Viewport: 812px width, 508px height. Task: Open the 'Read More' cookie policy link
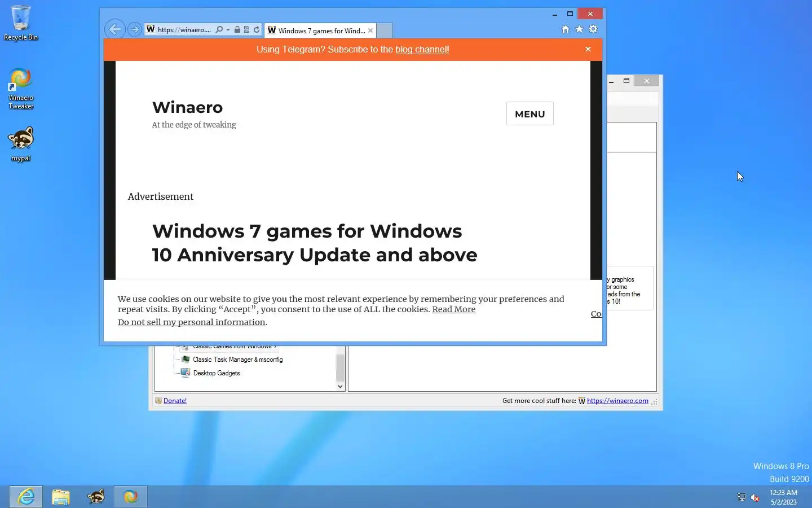click(454, 309)
